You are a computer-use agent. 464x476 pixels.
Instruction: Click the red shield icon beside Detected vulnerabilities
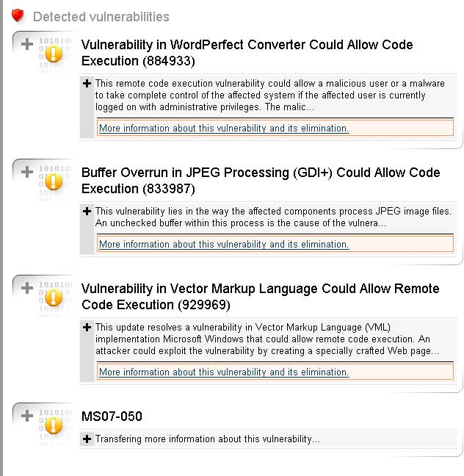tap(18, 15)
